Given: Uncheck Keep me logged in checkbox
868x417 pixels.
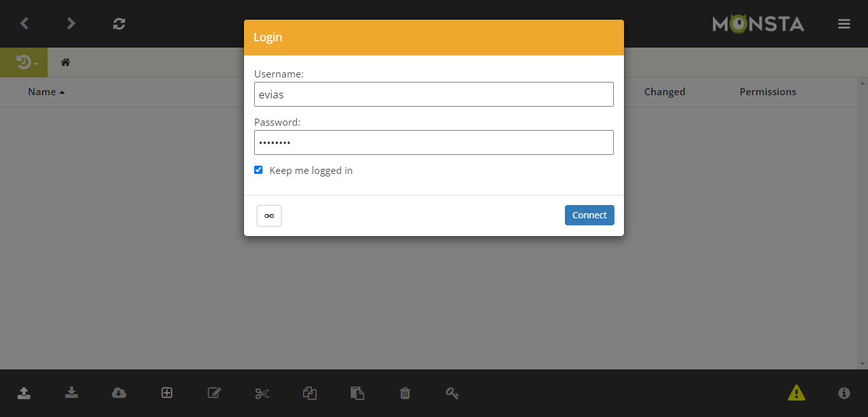Looking at the screenshot, I should (x=259, y=170).
